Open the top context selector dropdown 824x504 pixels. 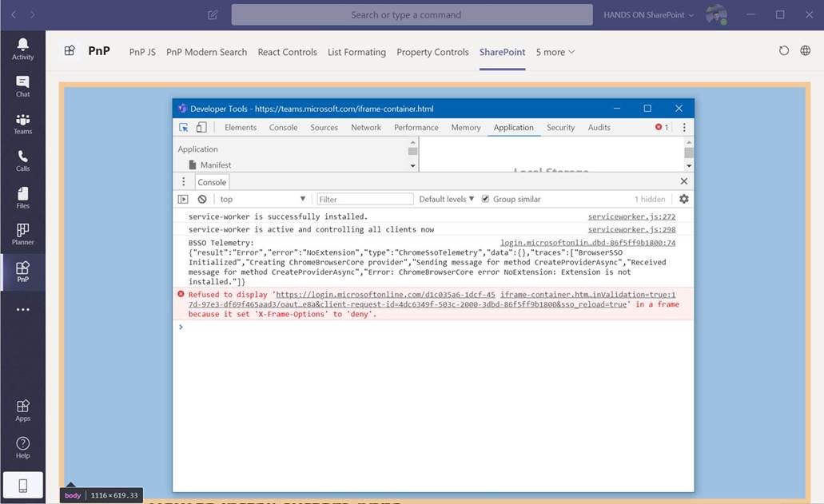[x=262, y=199]
